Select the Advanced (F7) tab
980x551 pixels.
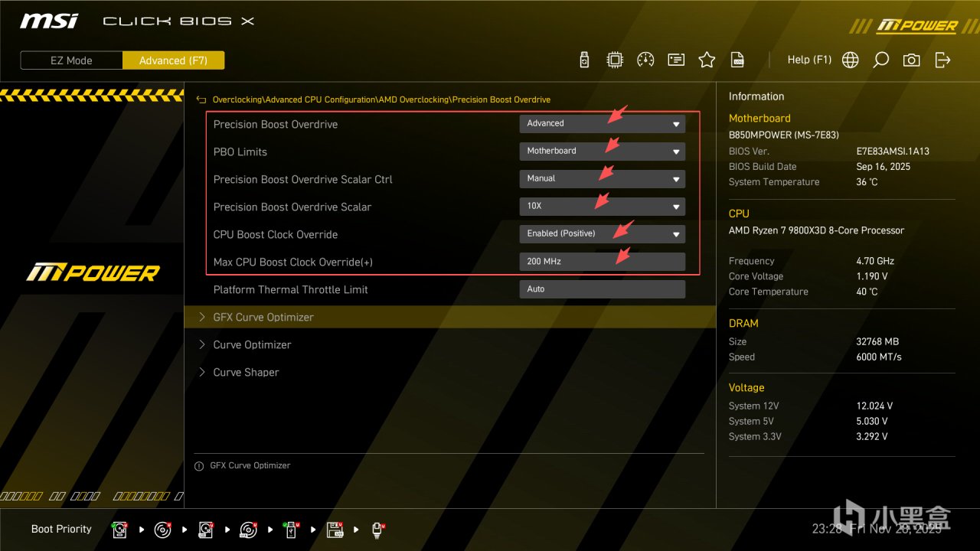coord(173,60)
